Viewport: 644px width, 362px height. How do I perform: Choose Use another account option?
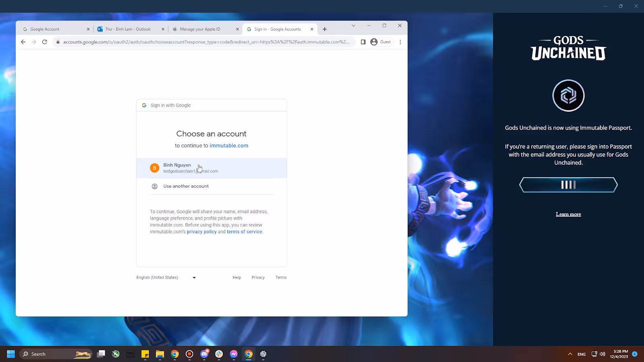(211, 186)
